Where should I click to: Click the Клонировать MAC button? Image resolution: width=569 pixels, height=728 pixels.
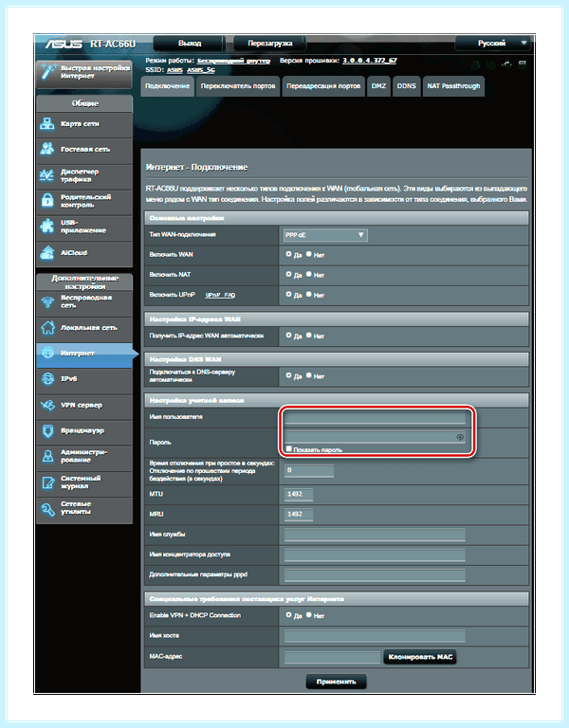(x=420, y=657)
